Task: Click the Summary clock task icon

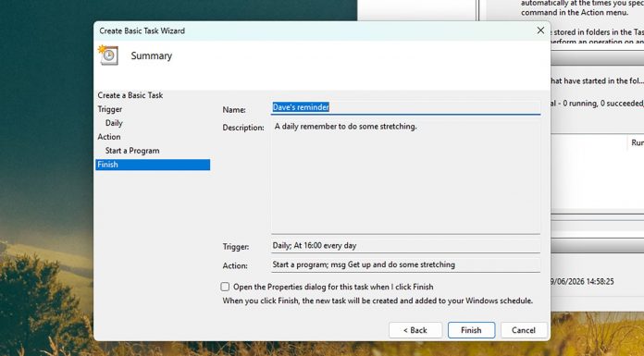Action: click(x=108, y=55)
